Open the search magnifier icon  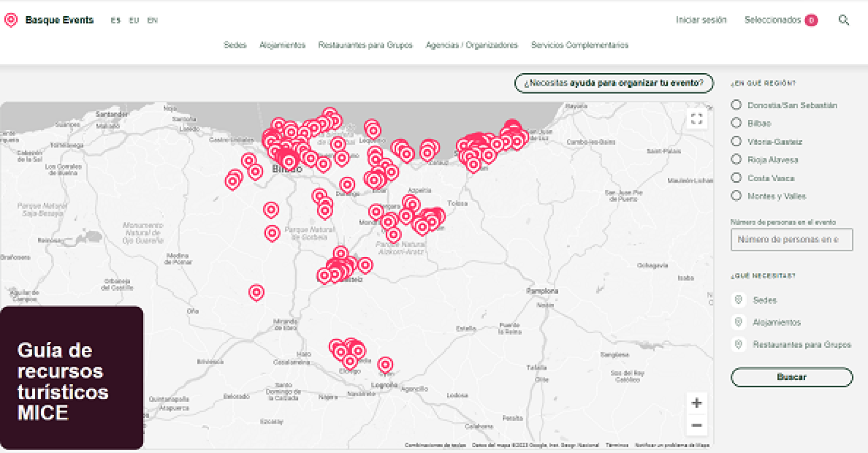pos(843,20)
